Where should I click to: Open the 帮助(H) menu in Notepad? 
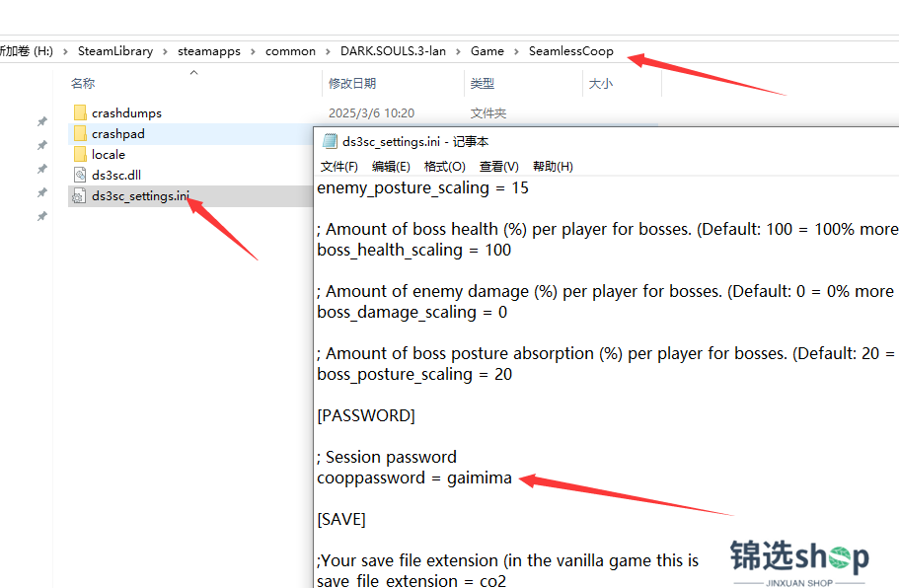pos(553,166)
